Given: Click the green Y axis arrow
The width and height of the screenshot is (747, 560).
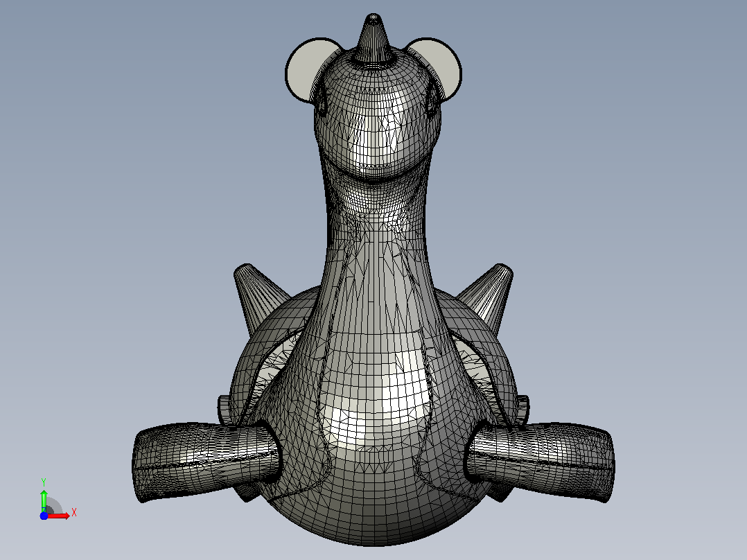Looking at the screenshot, I should click(x=44, y=500).
